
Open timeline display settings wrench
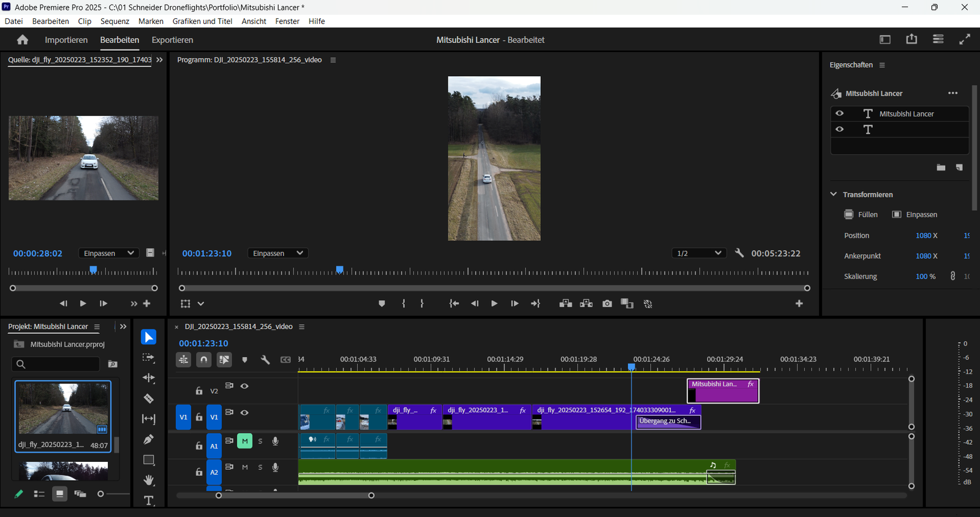coord(265,360)
